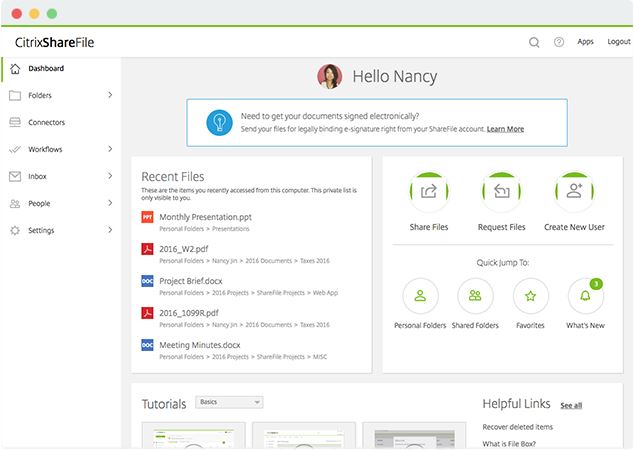Expand the Folders sidebar chevron
This screenshot has width=634, height=450.
tap(110, 96)
